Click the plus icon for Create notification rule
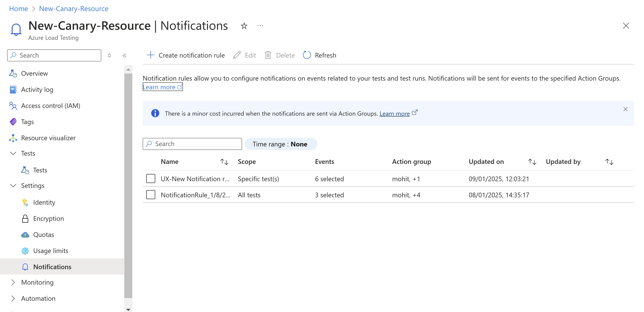The width and height of the screenshot is (644, 312). coord(151,55)
